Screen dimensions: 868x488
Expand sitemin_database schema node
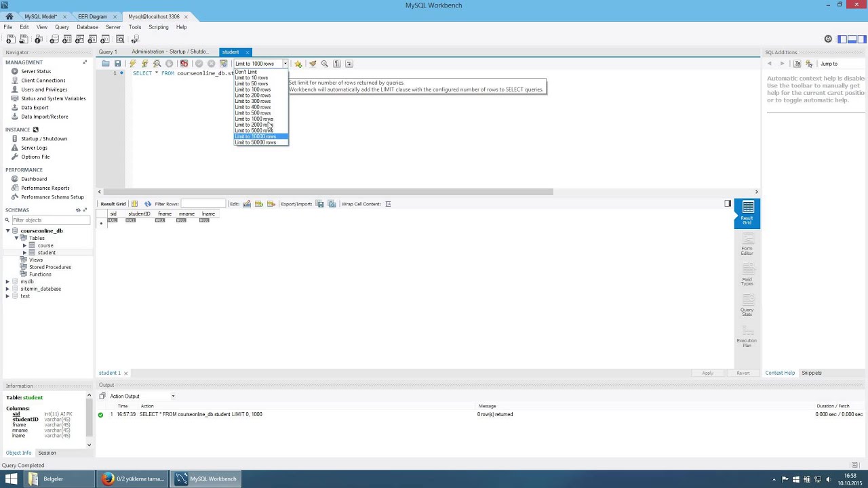[7, 289]
